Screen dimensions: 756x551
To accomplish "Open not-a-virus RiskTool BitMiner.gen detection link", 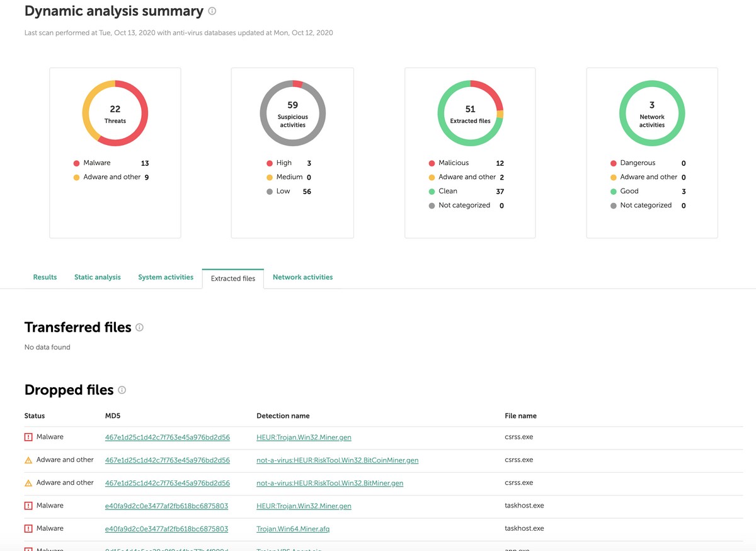I will [x=330, y=483].
